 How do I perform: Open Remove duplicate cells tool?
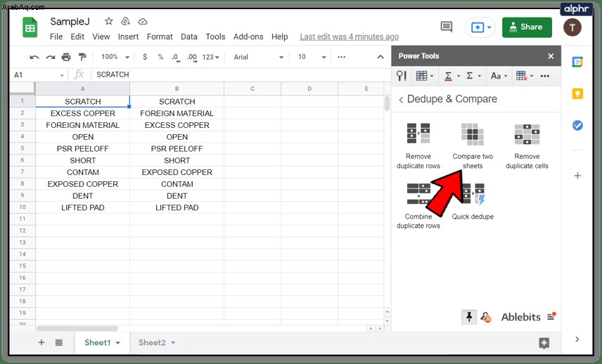(527, 146)
